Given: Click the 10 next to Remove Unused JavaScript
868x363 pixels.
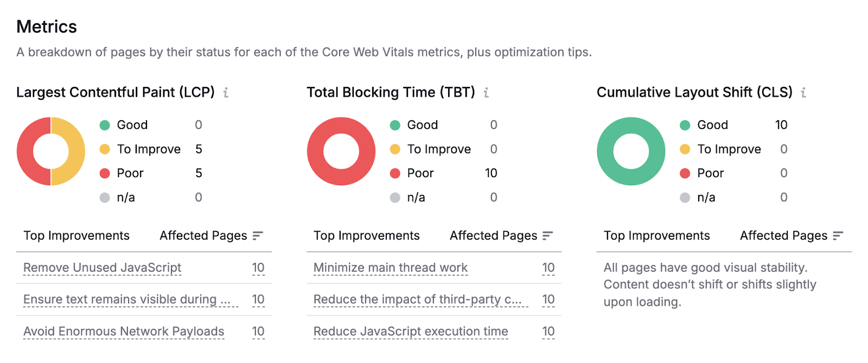Looking at the screenshot, I should [258, 267].
